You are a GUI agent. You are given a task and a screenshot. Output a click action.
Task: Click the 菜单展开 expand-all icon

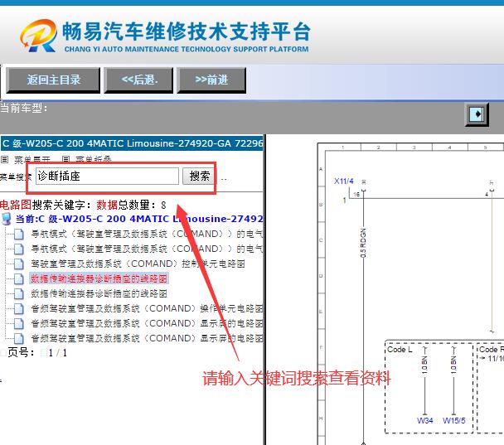coord(4,159)
